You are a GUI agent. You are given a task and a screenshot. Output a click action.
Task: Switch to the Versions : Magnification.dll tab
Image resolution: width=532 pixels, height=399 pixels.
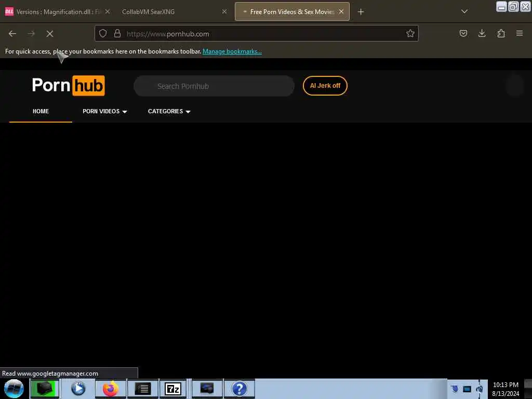[x=58, y=11]
